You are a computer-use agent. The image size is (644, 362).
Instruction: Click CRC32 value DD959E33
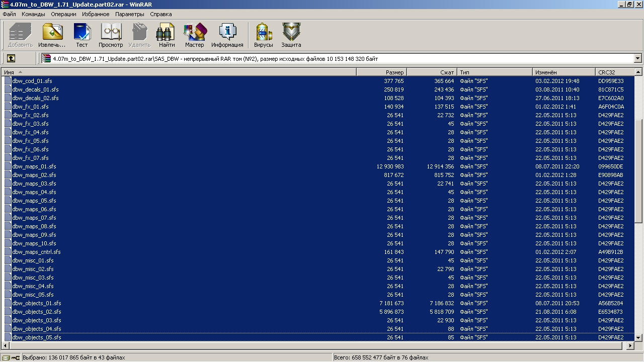(x=611, y=81)
